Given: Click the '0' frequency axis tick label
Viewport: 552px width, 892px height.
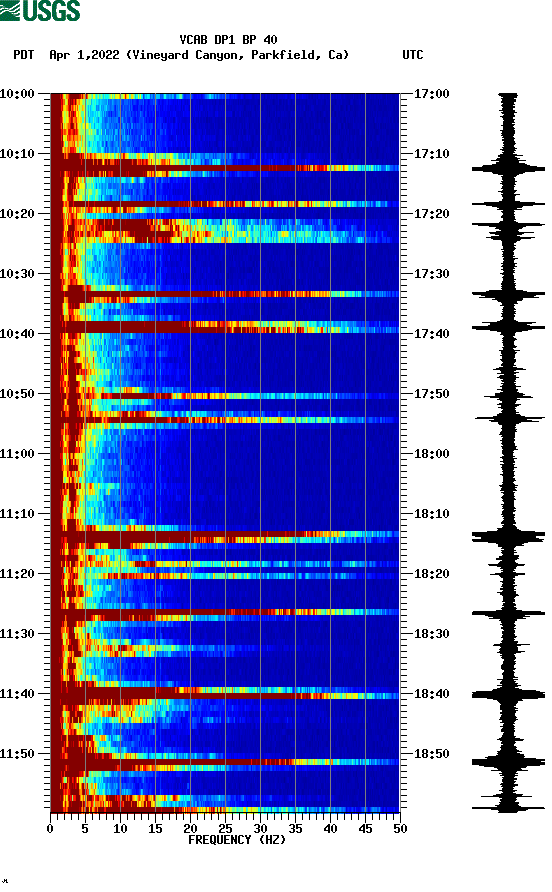Looking at the screenshot, I should point(50,828).
